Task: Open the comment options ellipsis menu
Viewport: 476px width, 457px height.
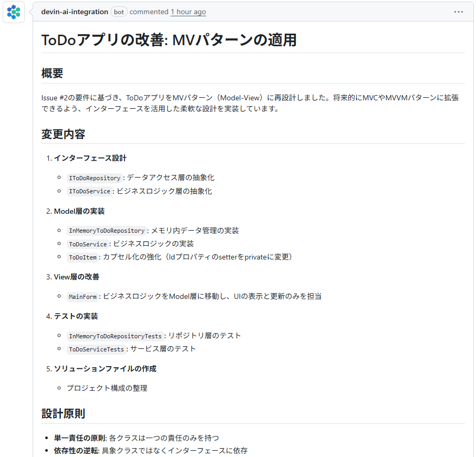Action: 458,12
